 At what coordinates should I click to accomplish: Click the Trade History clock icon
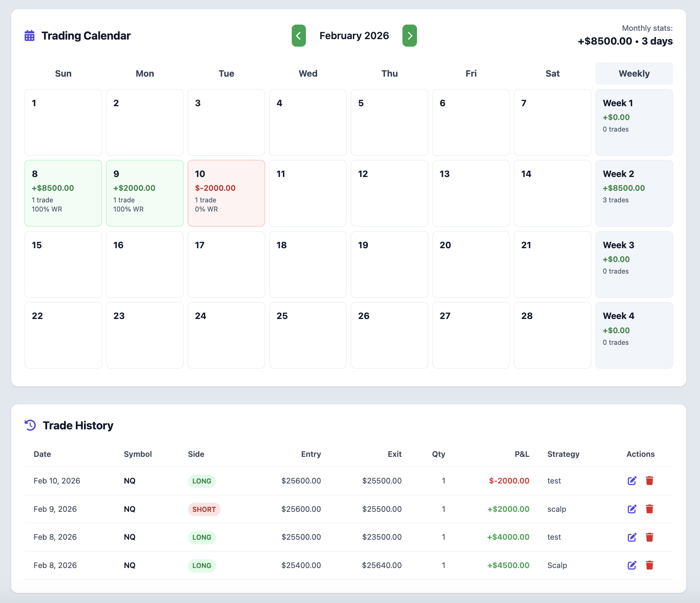30,425
